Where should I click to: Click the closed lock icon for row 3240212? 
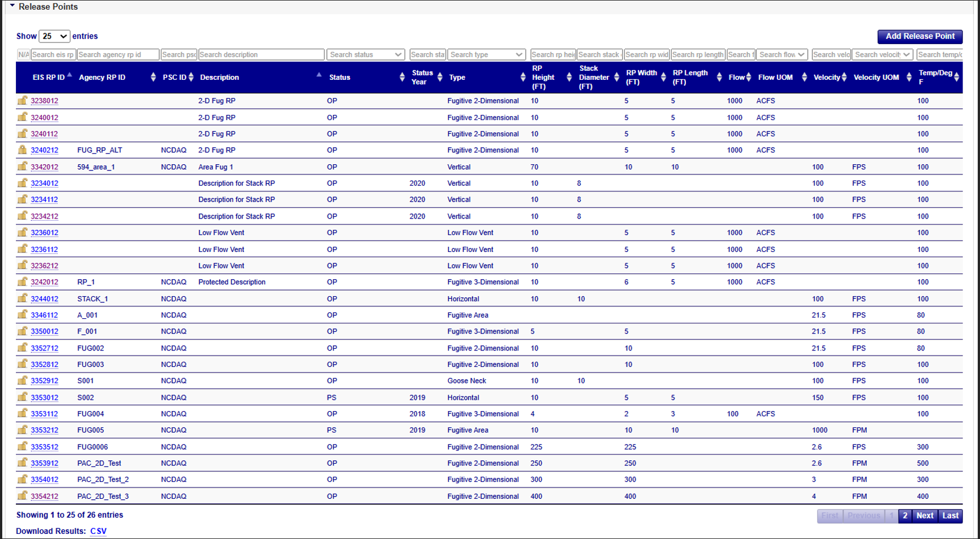(22, 149)
